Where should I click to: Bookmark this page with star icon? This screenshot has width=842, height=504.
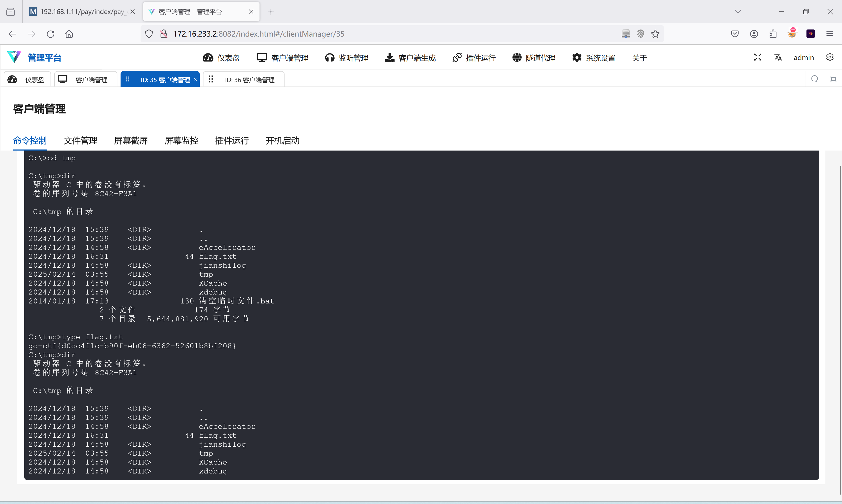[x=655, y=34]
